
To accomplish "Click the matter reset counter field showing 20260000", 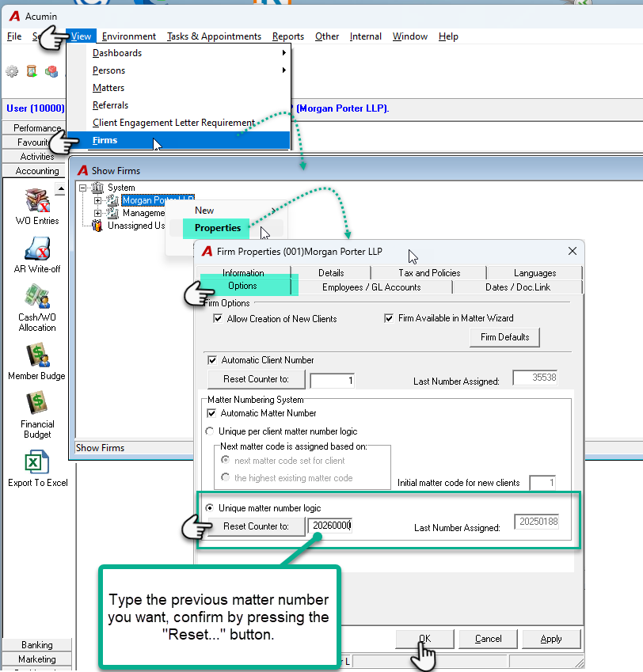I will point(330,526).
